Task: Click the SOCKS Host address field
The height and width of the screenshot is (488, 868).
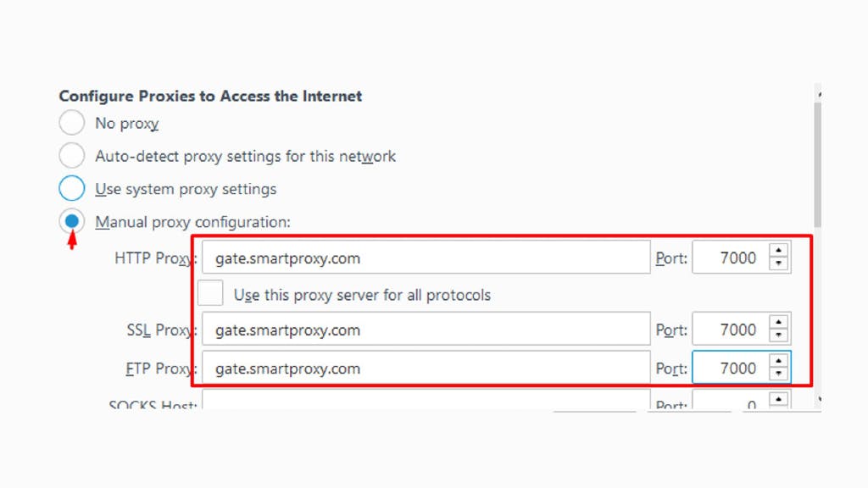Action: coord(426,400)
